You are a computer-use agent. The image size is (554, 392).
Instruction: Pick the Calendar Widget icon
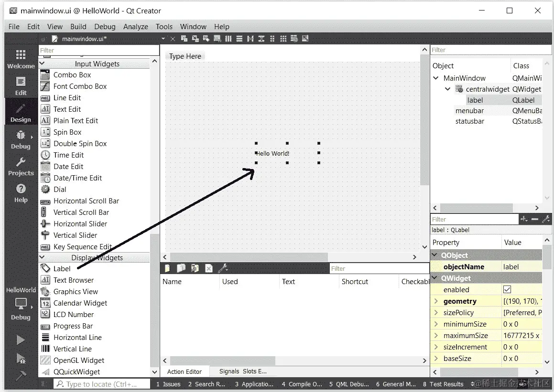tap(45, 303)
